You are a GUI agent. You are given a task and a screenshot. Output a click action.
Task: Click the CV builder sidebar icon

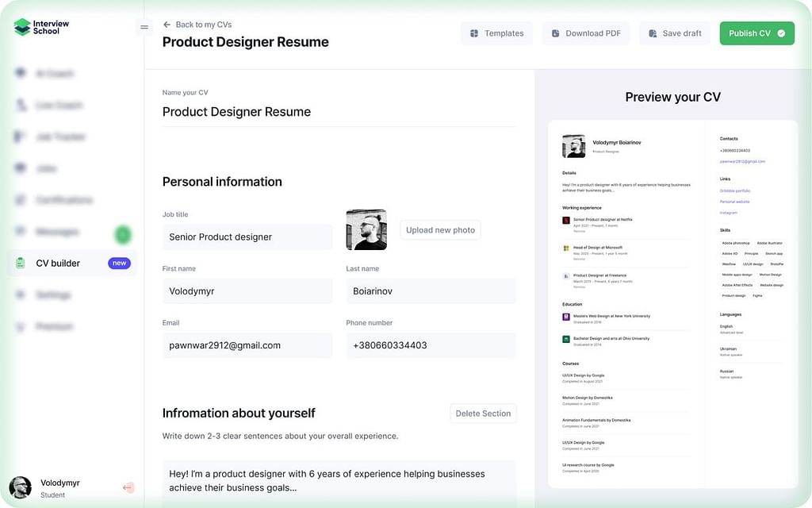coord(20,264)
